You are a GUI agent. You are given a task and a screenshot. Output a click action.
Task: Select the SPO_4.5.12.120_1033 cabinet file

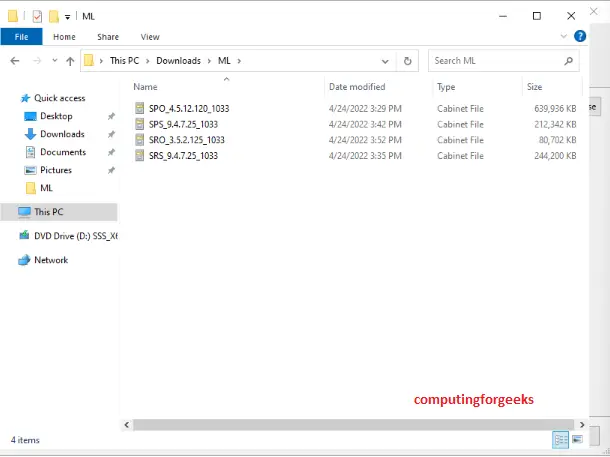[189, 109]
